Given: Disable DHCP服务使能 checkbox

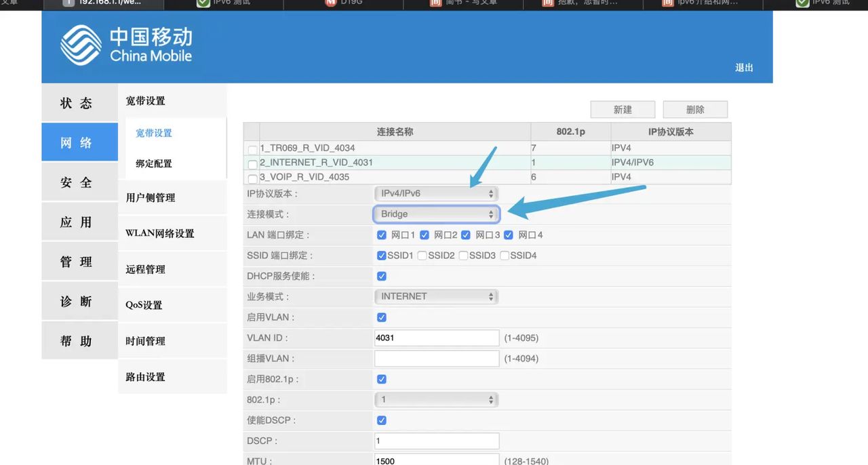Looking at the screenshot, I should click(x=381, y=276).
